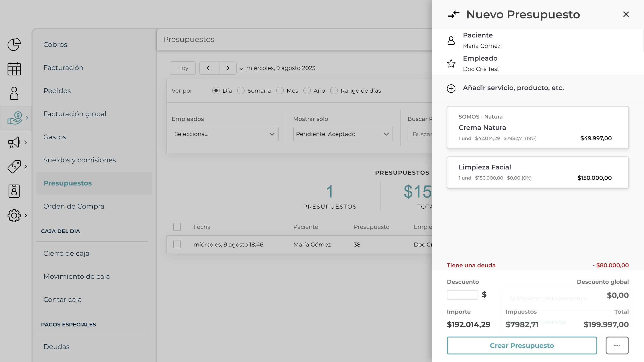644x362 pixels.
Task: Click the Paciente column header
Action: [x=305, y=227]
